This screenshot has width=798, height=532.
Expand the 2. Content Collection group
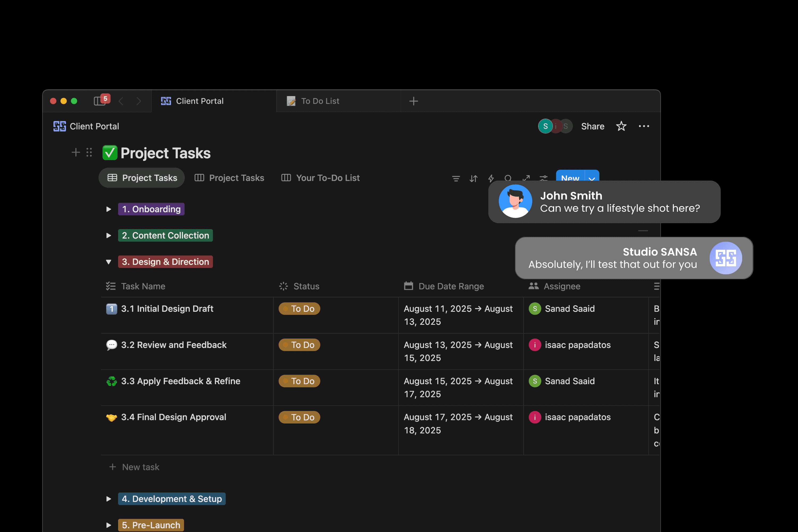109,235
